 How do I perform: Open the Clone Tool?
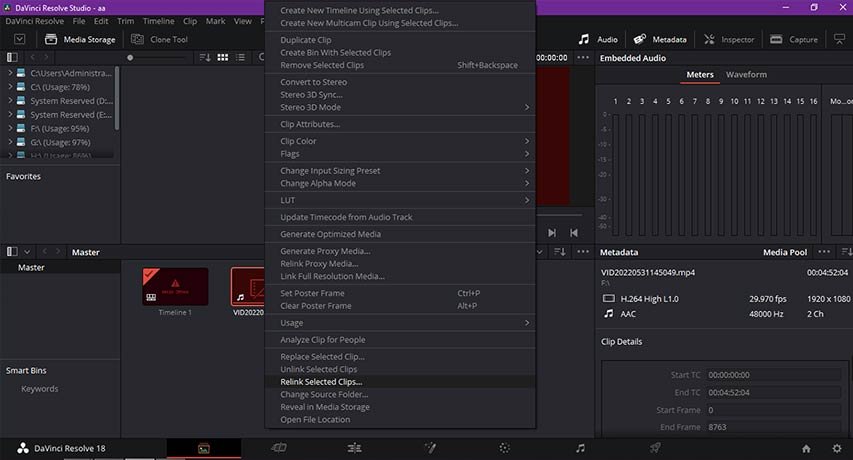tap(159, 39)
